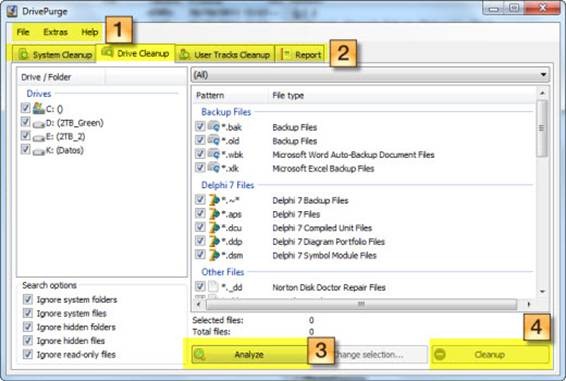Click the *.bak backup file icon
566x381 pixels.
214,126
